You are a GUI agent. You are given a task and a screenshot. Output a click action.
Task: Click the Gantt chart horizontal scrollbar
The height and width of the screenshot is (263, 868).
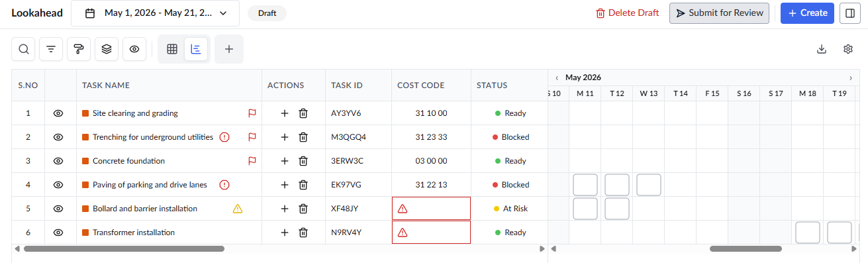[x=746, y=249]
